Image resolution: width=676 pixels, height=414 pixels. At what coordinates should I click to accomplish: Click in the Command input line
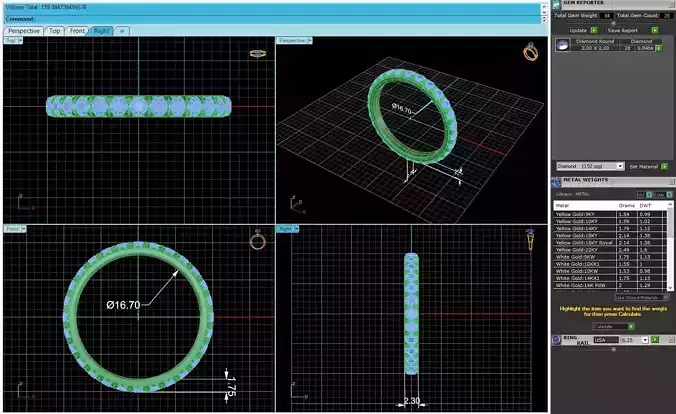(x=272, y=19)
